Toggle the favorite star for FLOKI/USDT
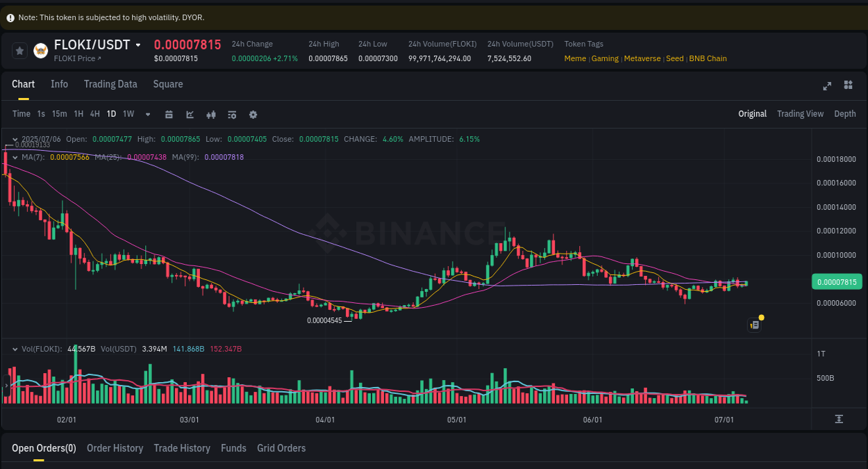Viewport: 868px width, 469px height. point(19,50)
